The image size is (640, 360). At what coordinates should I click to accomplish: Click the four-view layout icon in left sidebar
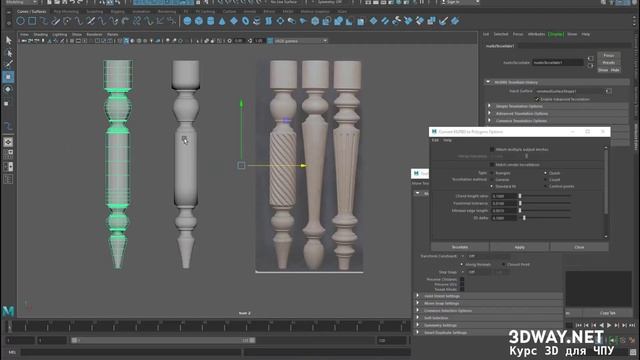tap(8, 154)
